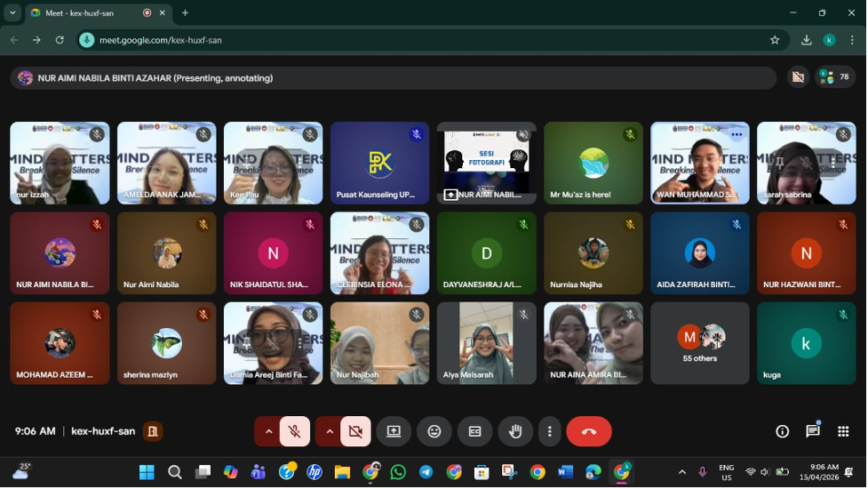Open the emoji reactions panel
The image size is (868, 489).
[x=434, y=431]
